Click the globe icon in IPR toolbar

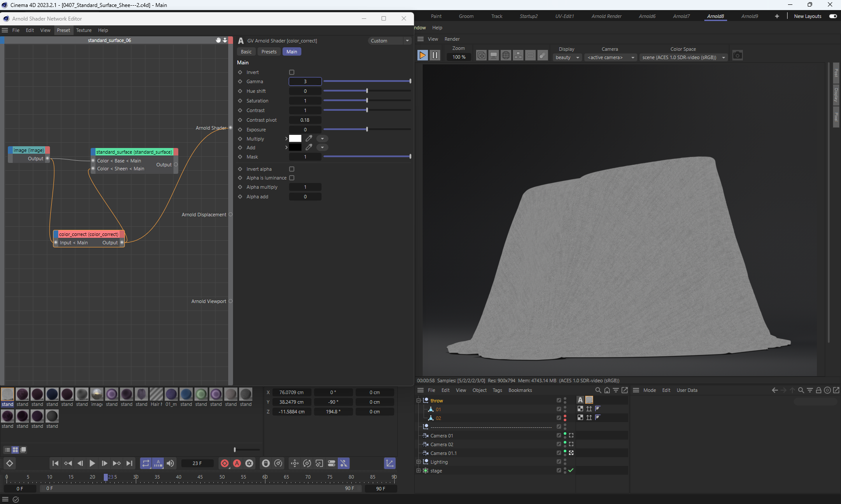pos(505,56)
